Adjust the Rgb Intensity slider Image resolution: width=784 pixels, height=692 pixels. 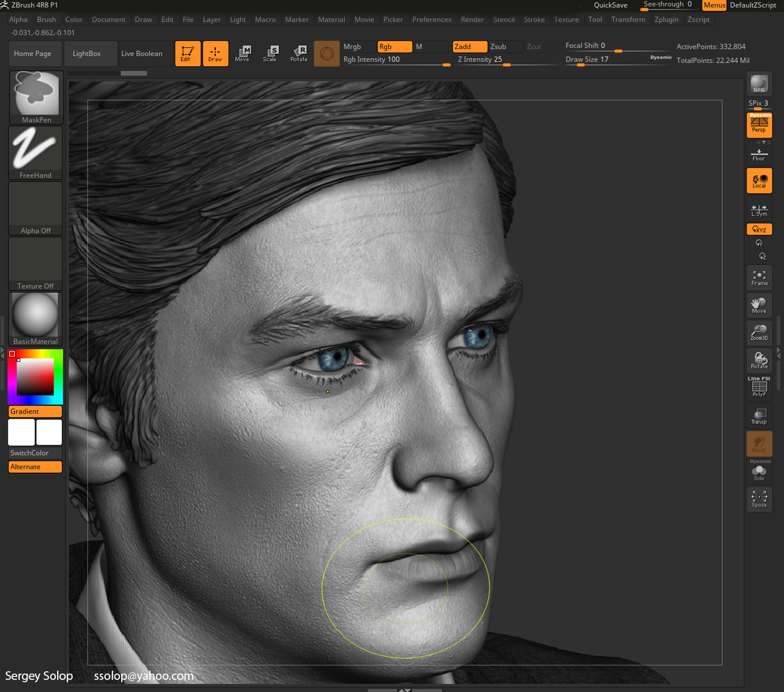click(x=396, y=60)
